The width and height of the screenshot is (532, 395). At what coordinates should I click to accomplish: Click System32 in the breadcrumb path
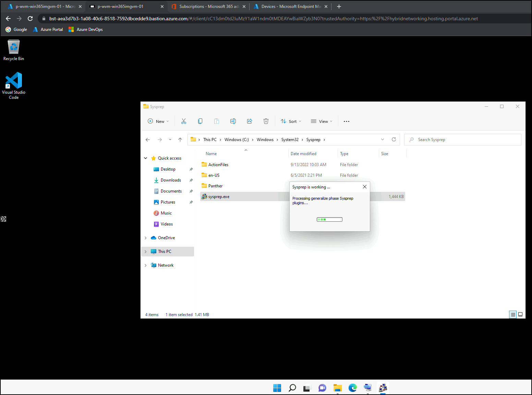click(290, 140)
